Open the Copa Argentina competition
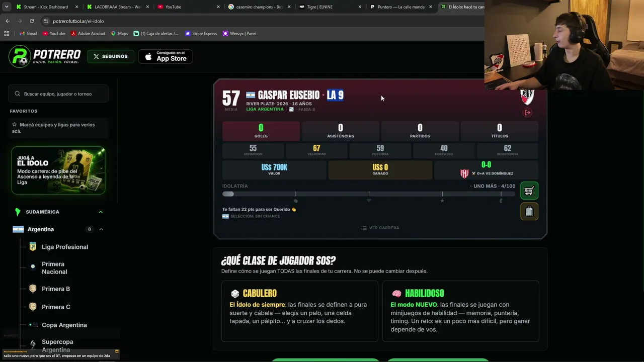 64,325
